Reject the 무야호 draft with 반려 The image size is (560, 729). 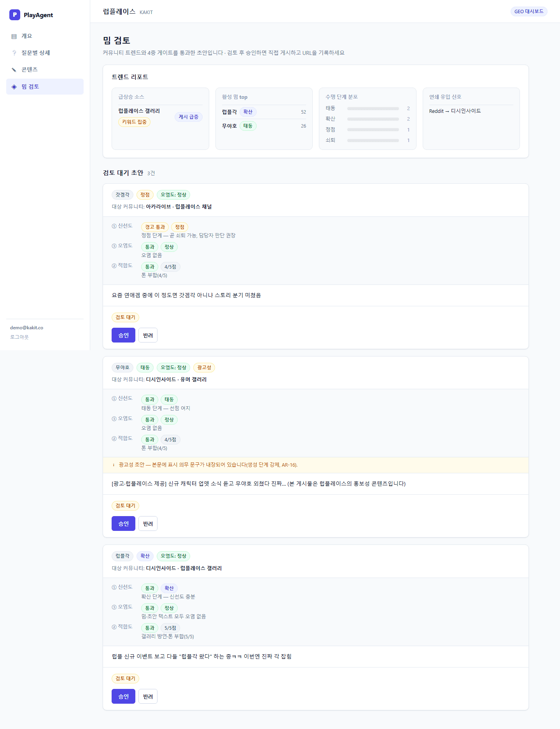[148, 523]
